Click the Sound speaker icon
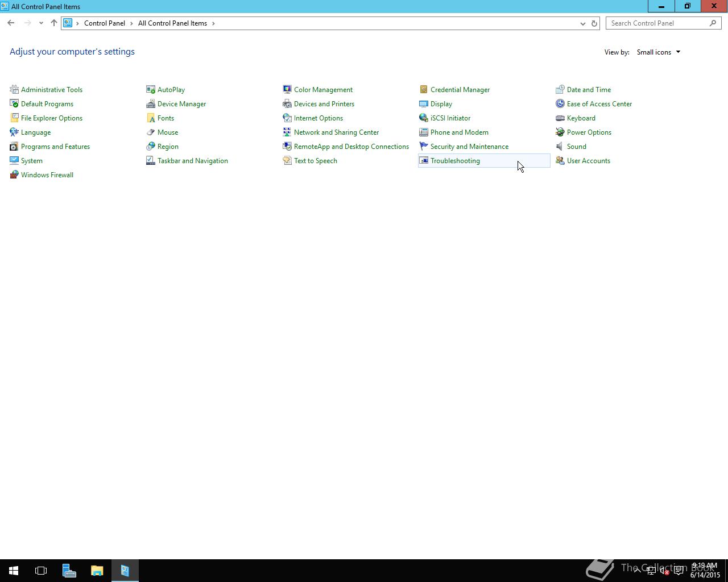Viewport: 728px width, 582px height. (x=560, y=146)
